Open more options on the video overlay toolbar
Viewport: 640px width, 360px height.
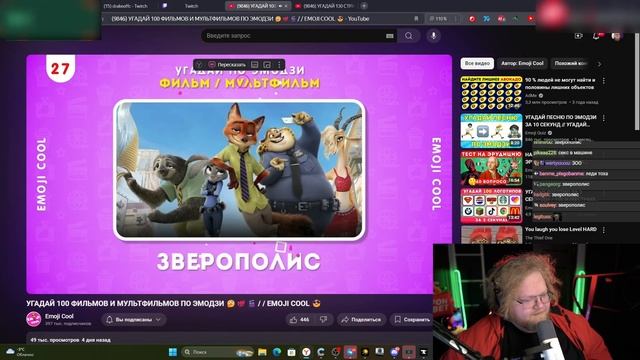click(x=279, y=64)
